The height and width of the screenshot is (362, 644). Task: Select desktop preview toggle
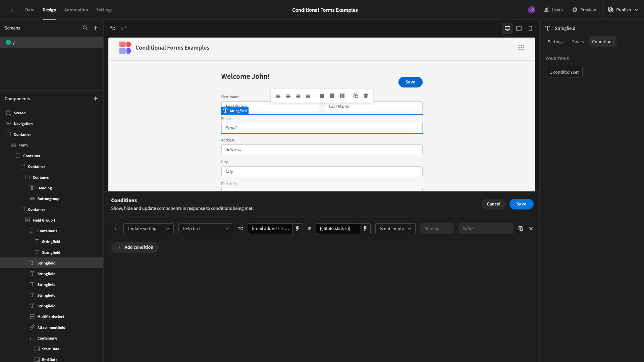(507, 28)
